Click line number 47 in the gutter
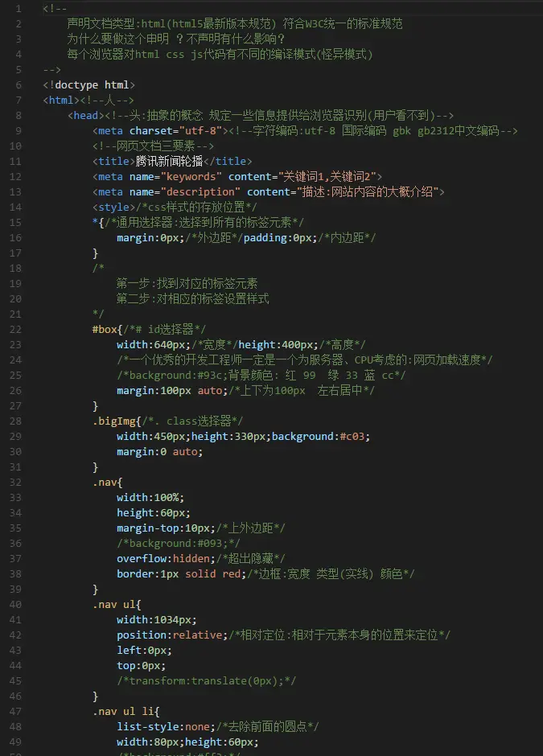The width and height of the screenshot is (543, 756). point(15,712)
